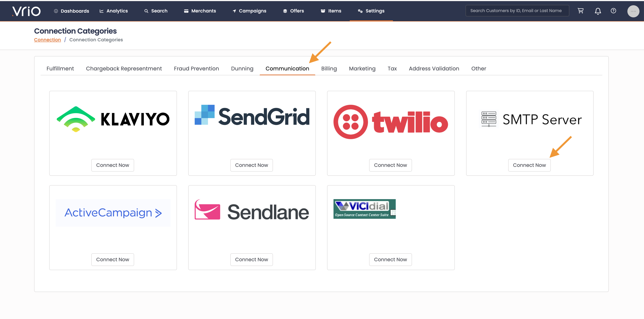Image resolution: width=644 pixels, height=319 pixels.
Task: Click Connect Now under Klaviyo
Action: pos(112,165)
